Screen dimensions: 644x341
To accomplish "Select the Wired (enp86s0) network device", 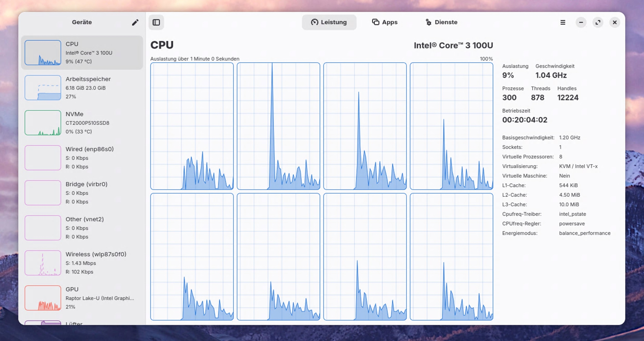I will 82,158.
